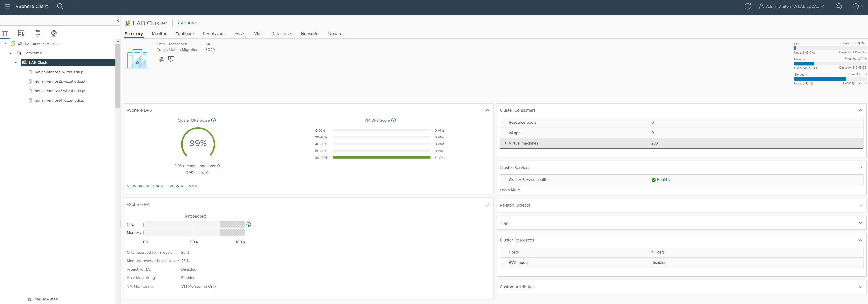
Task: Click the vCenter server icon p221.wi.tuniv.szczecin.pl
Action: point(13,43)
